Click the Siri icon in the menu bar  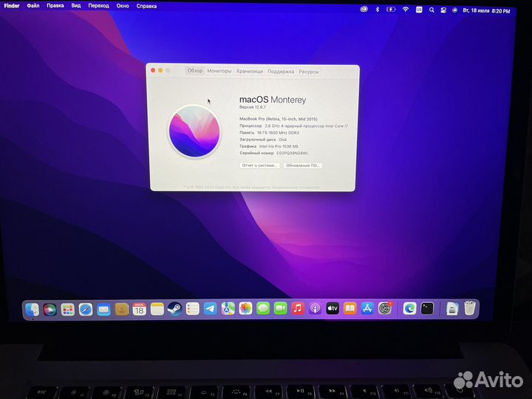[x=454, y=10]
